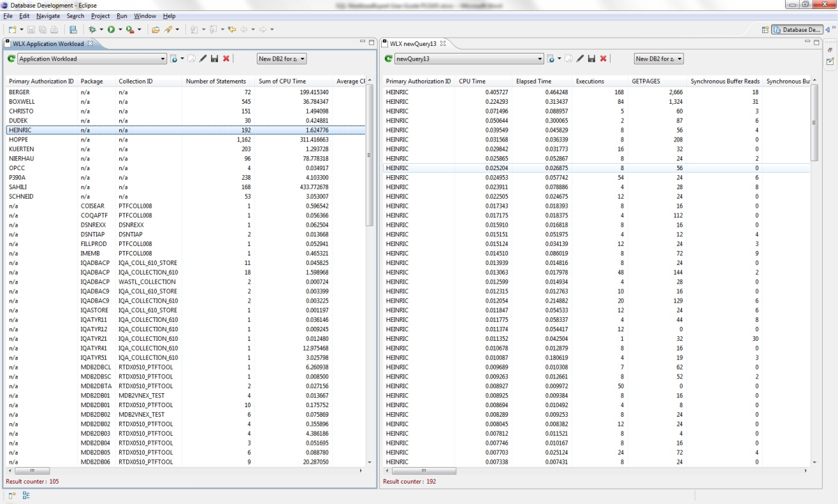This screenshot has width=838, height=504.
Task: Click the green refresh icon beside Application Workload
Action: 11,59
